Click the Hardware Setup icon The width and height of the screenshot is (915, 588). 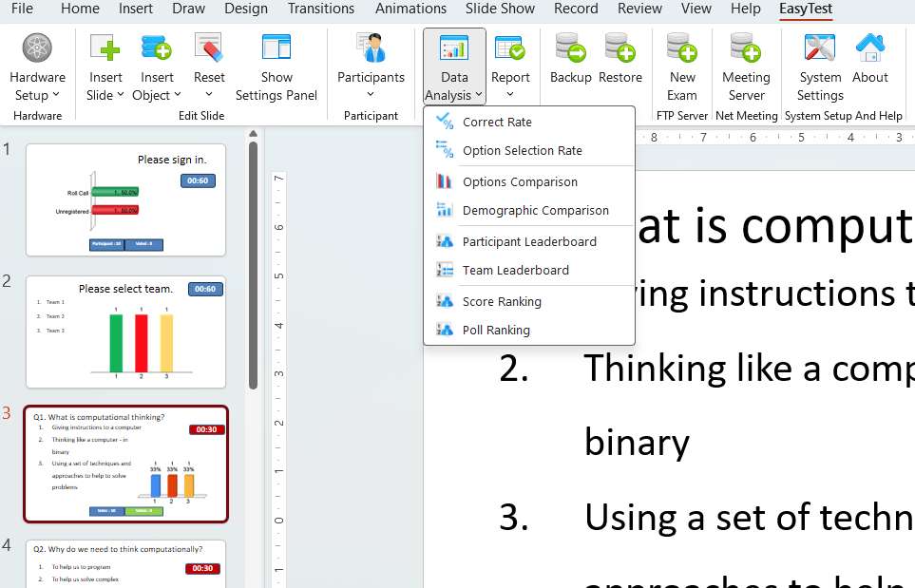tap(37, 49)
